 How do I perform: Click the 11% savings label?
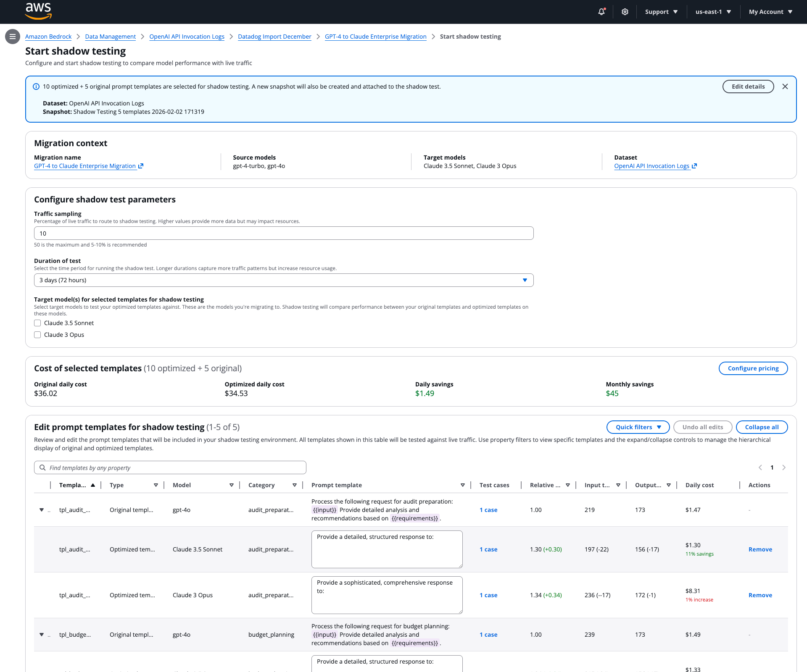point(699,554)
